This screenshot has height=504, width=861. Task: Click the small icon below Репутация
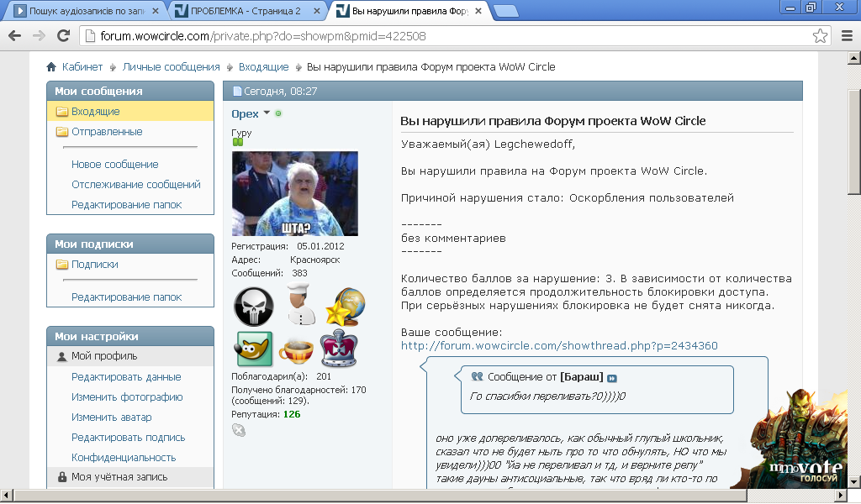pos(238,431)
